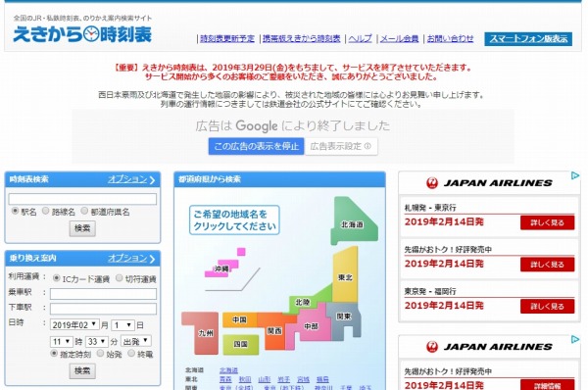Viewport: 588px width, 390px height.
Task: Click the 秋田 prefecture link
Action: tap(245, 379)
